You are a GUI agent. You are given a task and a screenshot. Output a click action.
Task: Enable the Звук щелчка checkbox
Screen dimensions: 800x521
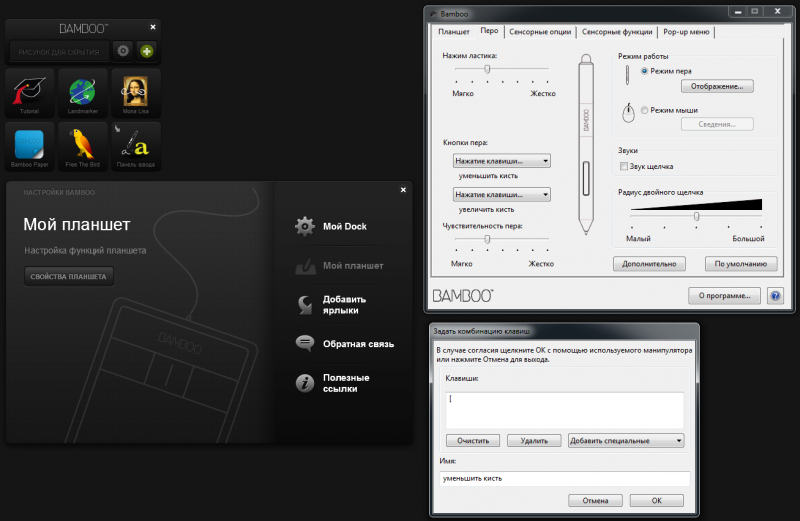tap(623, 166)
